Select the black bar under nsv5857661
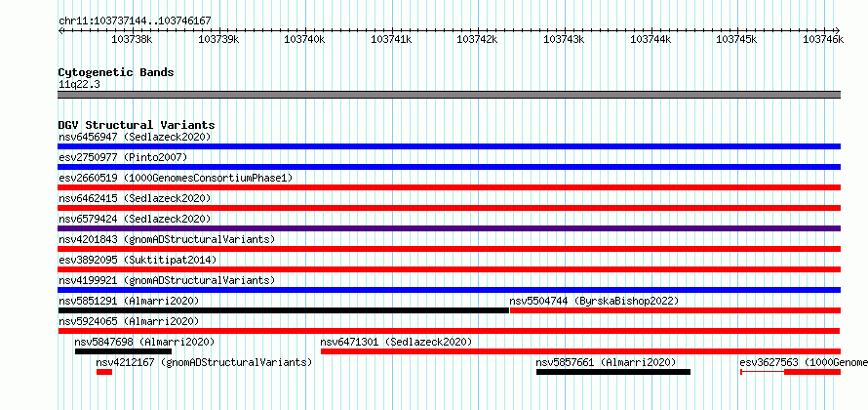 613,372
